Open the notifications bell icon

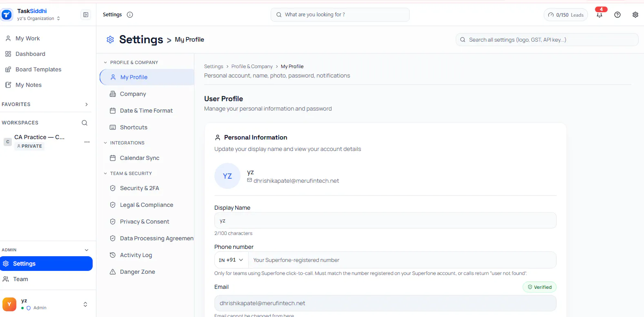coord(599,15)
